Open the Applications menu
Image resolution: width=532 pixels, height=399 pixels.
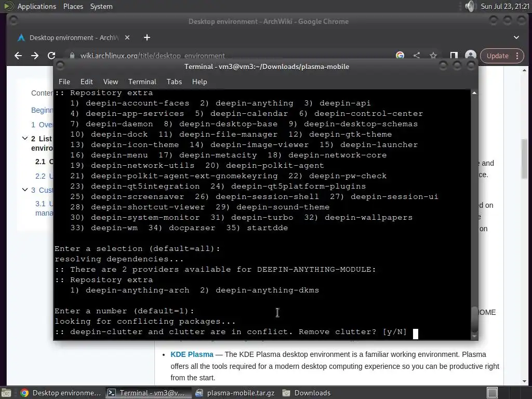pos(37,6)
